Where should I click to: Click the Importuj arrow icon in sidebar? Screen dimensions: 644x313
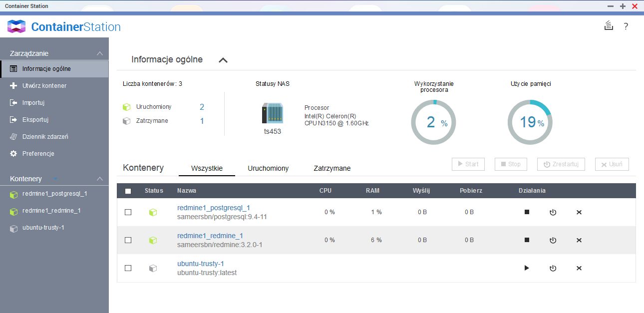[13, 103]
